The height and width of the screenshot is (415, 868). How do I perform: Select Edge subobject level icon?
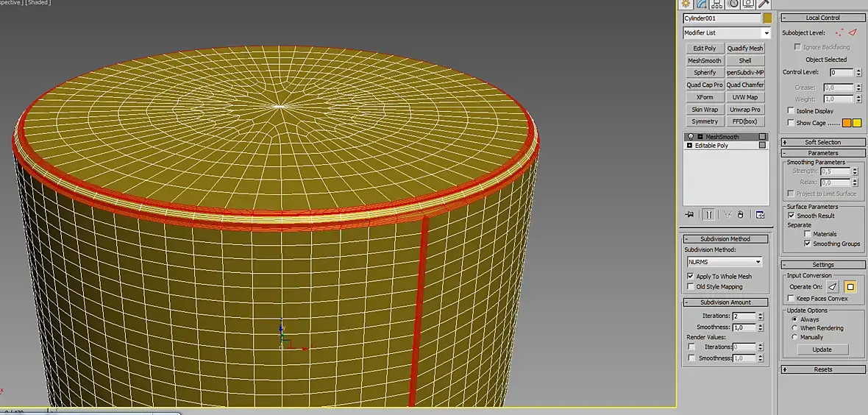(x=853, y=32)
